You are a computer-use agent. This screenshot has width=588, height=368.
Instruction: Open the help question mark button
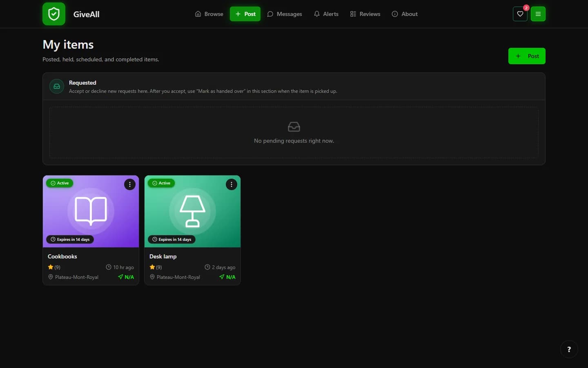569,349
